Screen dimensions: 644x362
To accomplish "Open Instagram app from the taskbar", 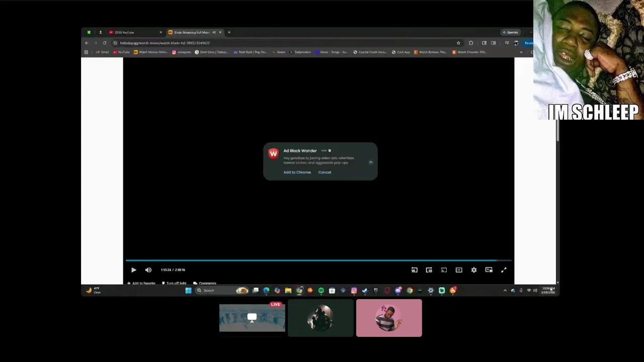I will pyautogui.click(x=354, y=291).
